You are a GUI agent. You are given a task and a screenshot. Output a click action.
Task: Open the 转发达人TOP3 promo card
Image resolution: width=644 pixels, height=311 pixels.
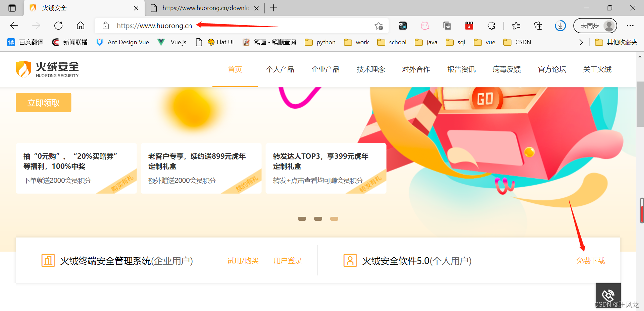[326, 168]
